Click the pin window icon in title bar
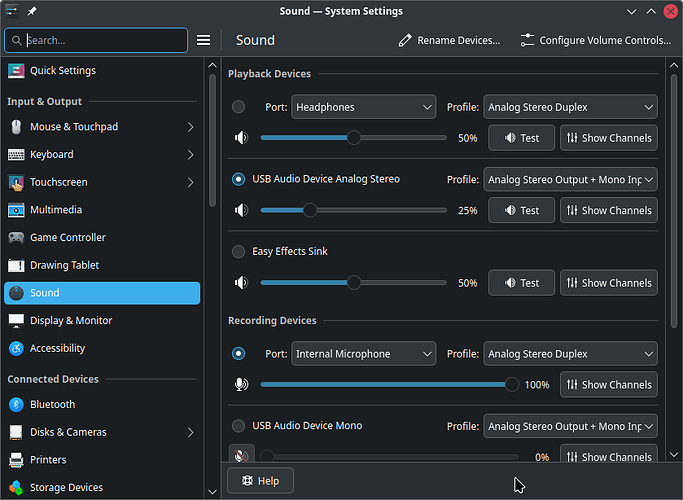 click(31, 11)
